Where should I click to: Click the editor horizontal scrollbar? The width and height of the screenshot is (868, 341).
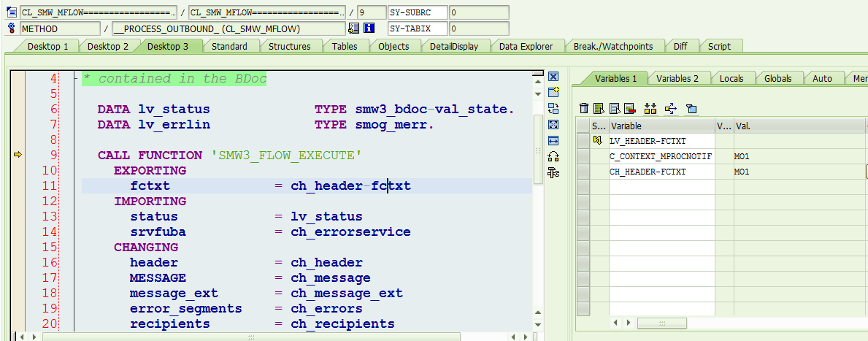251,337
